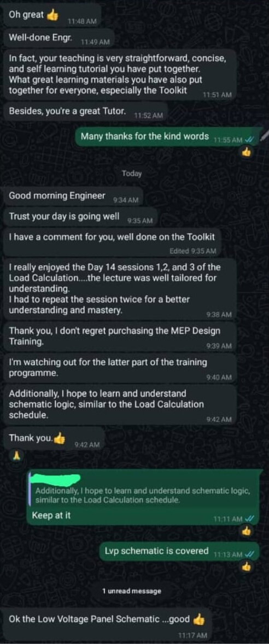Tap the 'Edited 9:35 AM' label
Screen dimensions: 269x644
point(192,251)
